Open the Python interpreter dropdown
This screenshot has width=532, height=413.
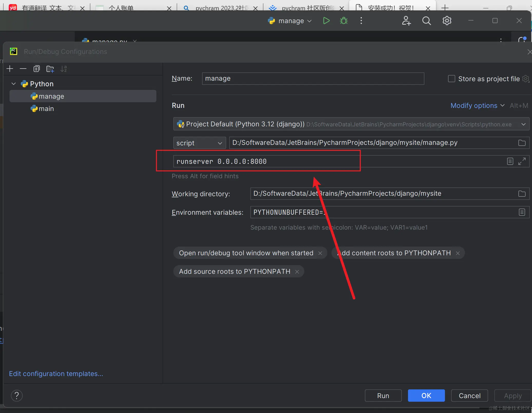pos(523,124)
